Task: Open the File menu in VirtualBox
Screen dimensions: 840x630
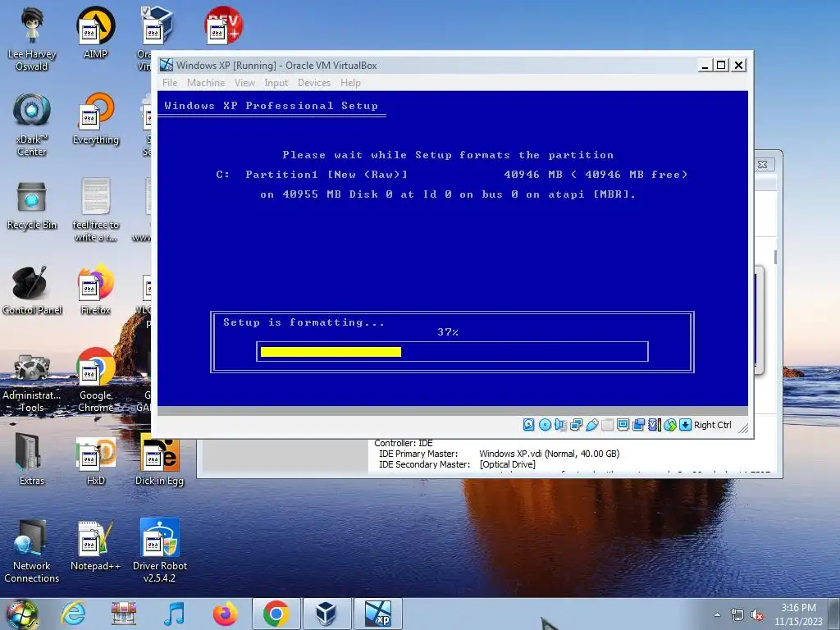Action: coord(169,83)
